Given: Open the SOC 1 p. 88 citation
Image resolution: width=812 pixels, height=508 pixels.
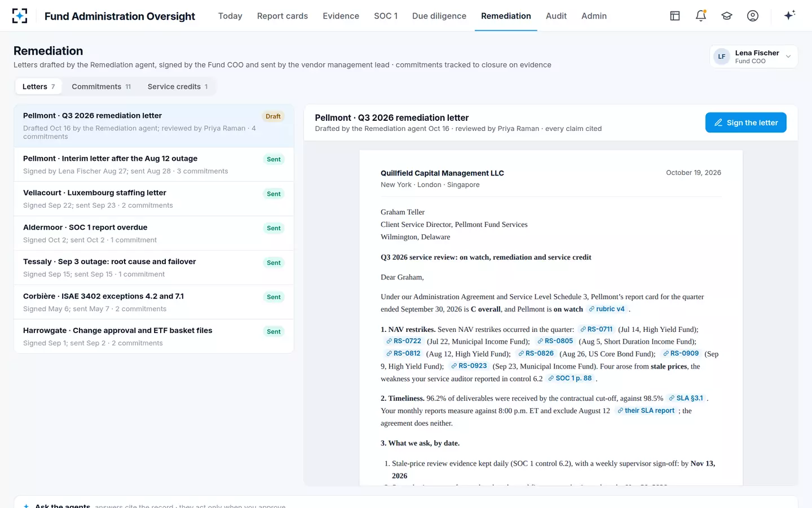Looking at the screenshot, I should 570,378.
